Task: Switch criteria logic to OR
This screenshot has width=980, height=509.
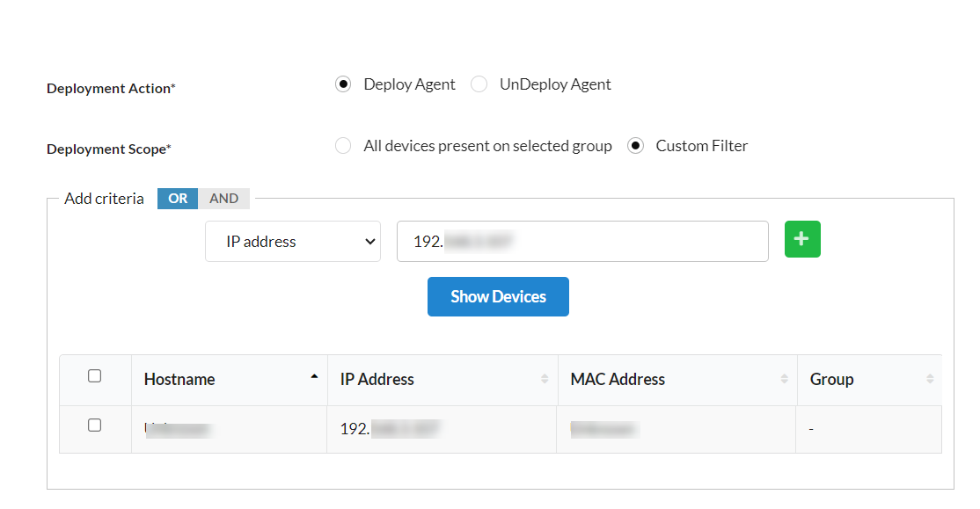Action: (177, 198)
